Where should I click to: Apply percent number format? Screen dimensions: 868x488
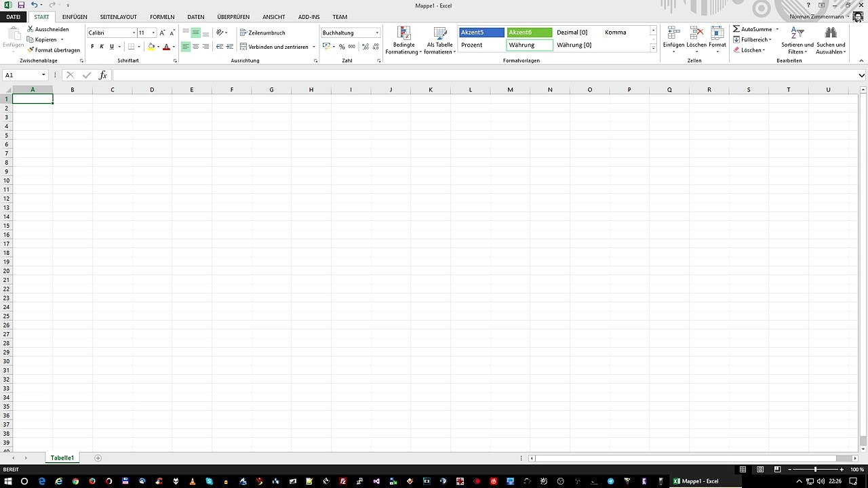point(342,47)
